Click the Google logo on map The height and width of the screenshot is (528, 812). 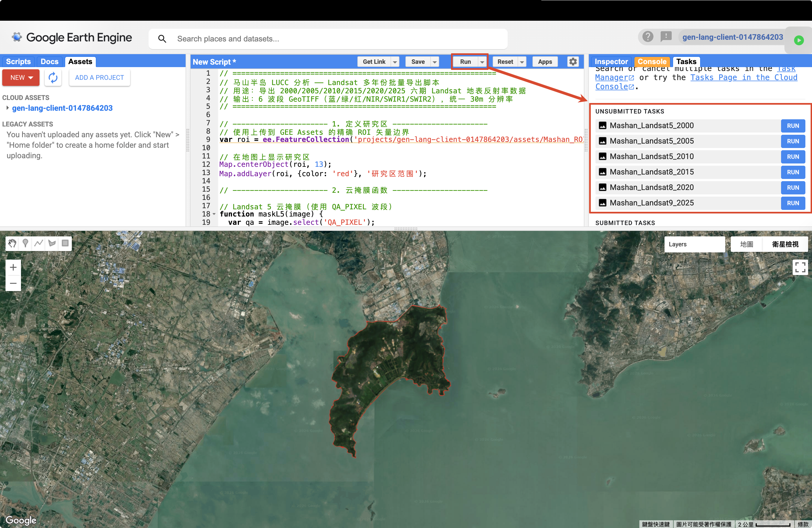click(x=21, y=520)
